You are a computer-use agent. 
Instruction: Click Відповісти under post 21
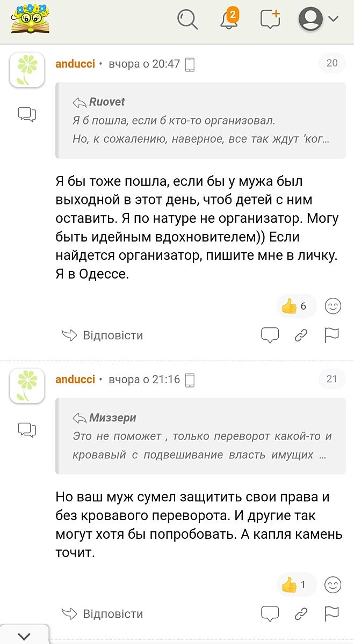103,613
